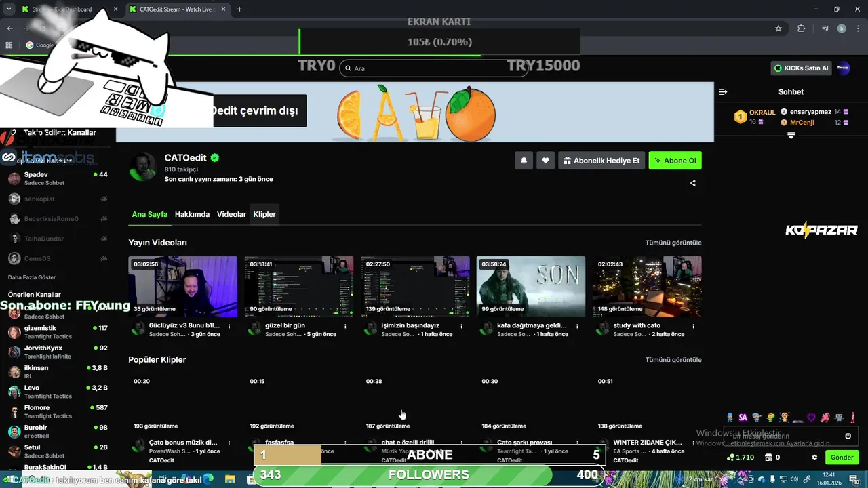Click CATOedit channel avatar picture
The width and height of the screenshot is (868, 488).
tap(142, 166)
